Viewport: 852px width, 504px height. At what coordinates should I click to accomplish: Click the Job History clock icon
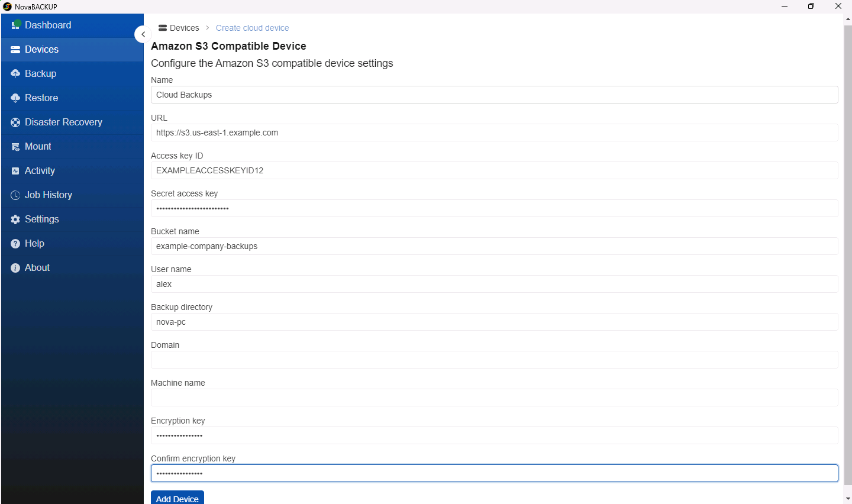coord(15,195)
